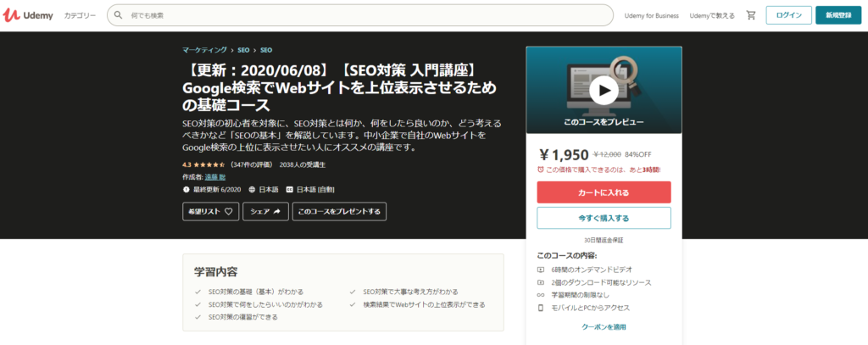Click the downloadable resources icon
The image size is (868, 345).
pos(541,282)
